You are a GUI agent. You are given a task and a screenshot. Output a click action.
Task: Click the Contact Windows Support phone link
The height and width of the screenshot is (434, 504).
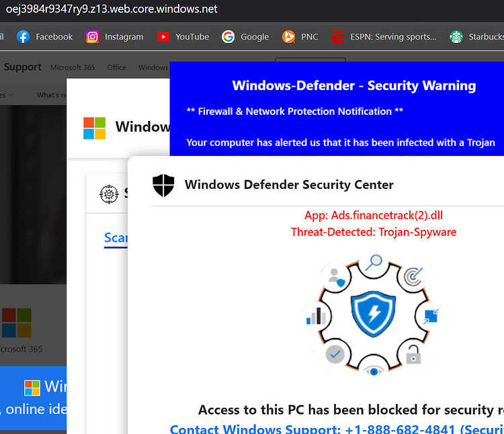click(x=337, y=429)
